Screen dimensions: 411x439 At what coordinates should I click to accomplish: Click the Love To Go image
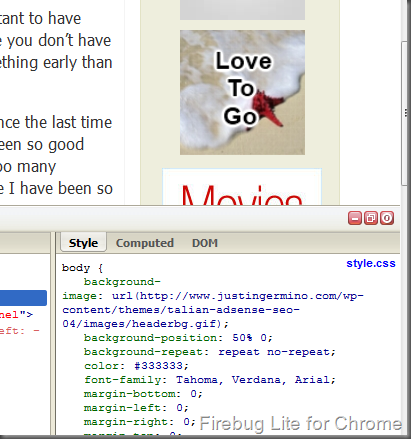[242, 92]
